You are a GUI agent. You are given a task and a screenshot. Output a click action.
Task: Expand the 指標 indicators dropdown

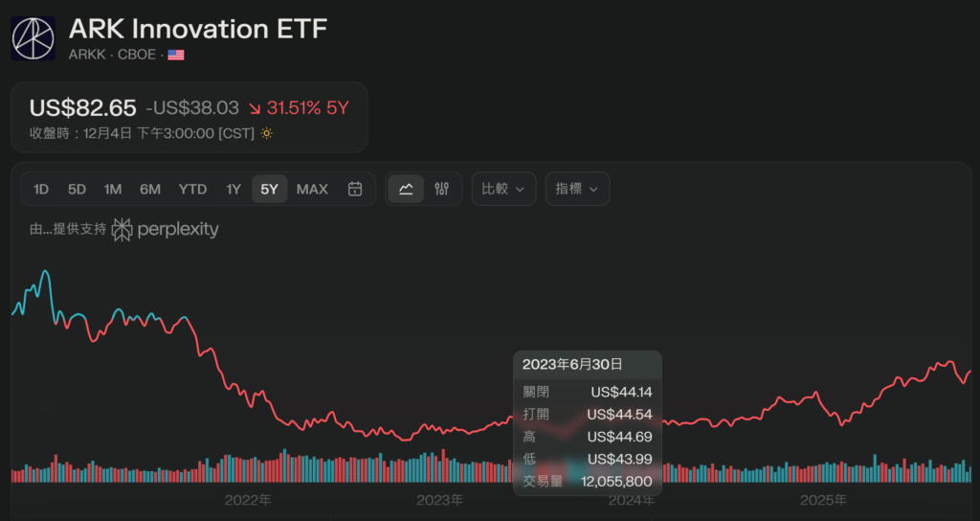(x=577, y=189)
